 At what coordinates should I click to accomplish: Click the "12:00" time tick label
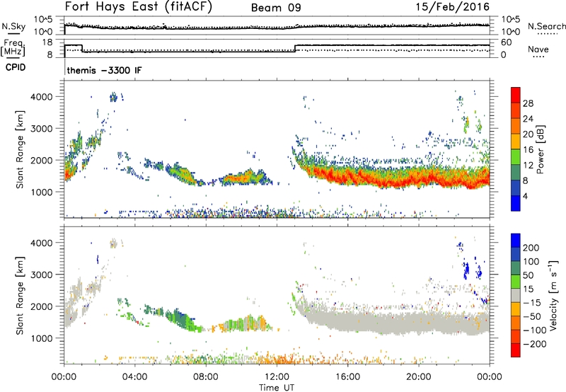(277, 377)
